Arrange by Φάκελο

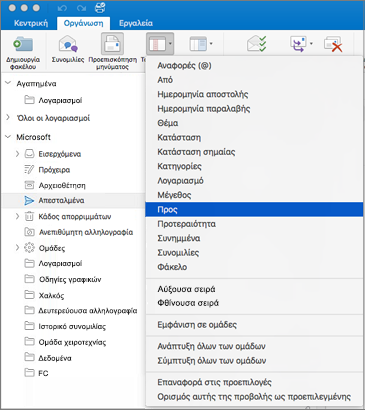click(x=254, y=267)
